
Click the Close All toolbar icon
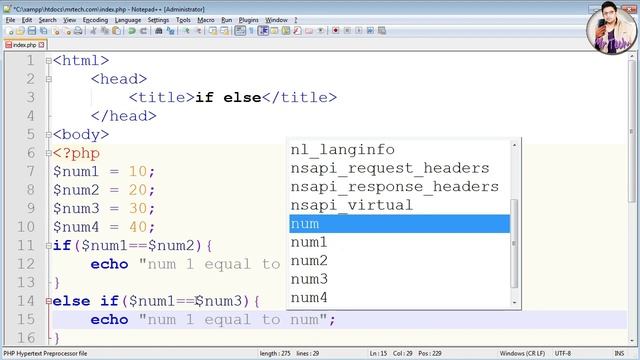(67, 31)
